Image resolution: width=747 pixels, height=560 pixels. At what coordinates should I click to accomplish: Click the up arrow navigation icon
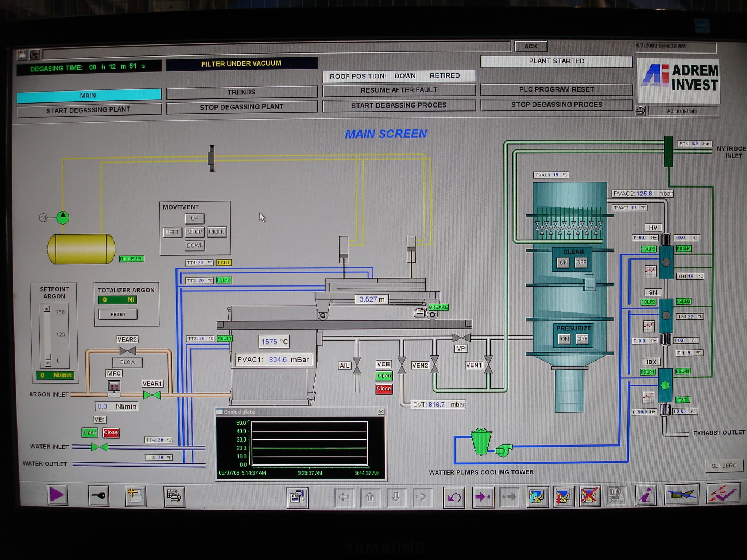tap(370, 497)
